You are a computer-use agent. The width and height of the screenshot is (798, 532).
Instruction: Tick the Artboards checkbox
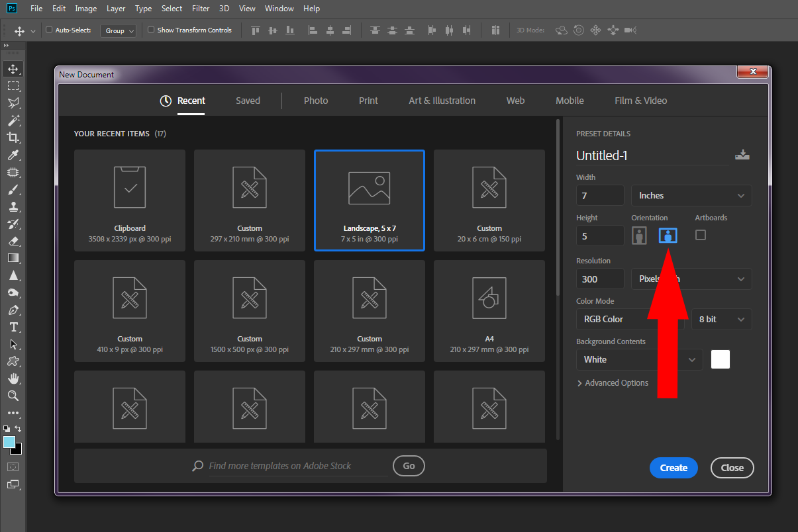pos(701,235)
